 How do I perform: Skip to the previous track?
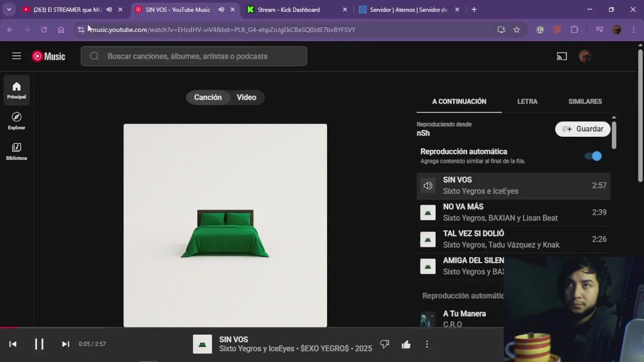pyautogui.click(x=13, y=344)
